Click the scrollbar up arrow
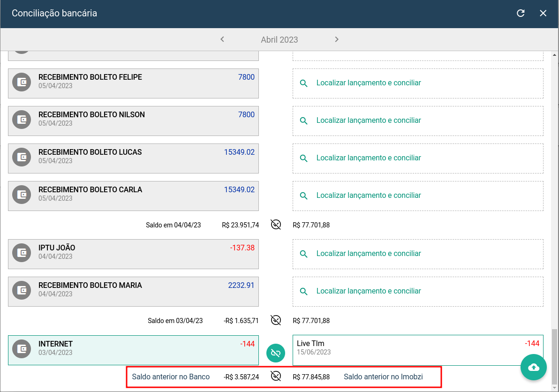Screen dimensions: 559x392 (x=554, y=55)
